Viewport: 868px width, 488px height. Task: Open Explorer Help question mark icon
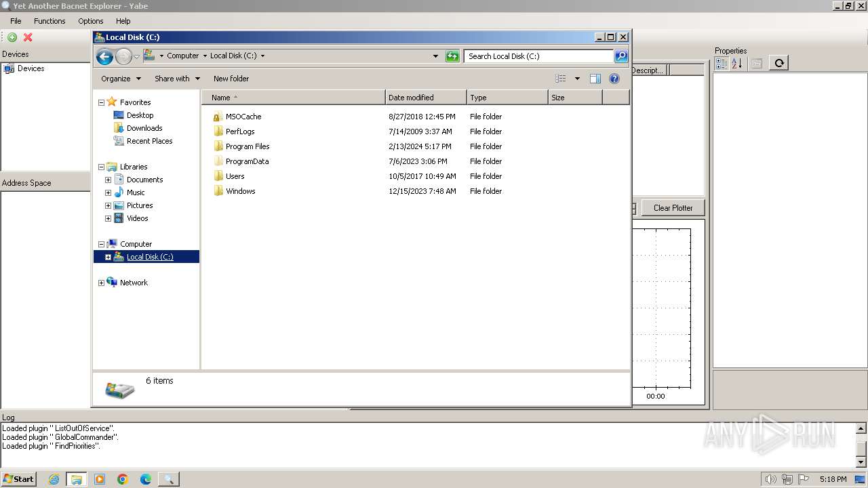pyautogui.click(x=614, y=79)
